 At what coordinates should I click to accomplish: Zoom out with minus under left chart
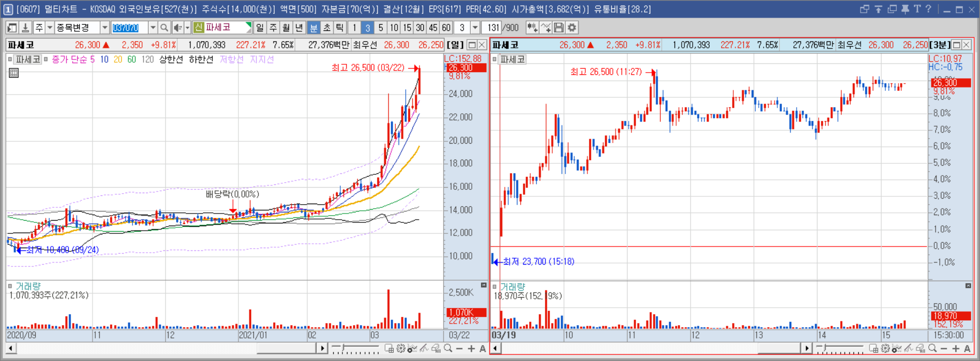coord(460,349)
